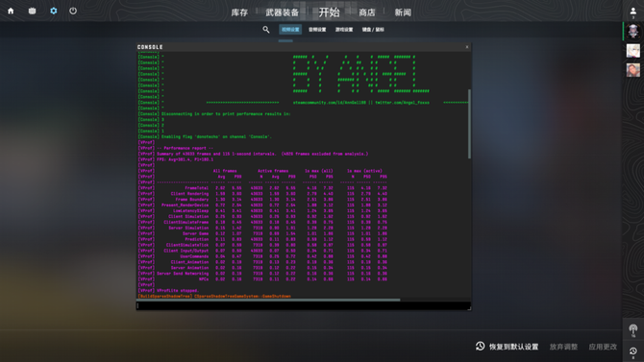This screenshot has height=362, width=644.
Task: Switch to the 开始 play tab
Action: point(330,12)
